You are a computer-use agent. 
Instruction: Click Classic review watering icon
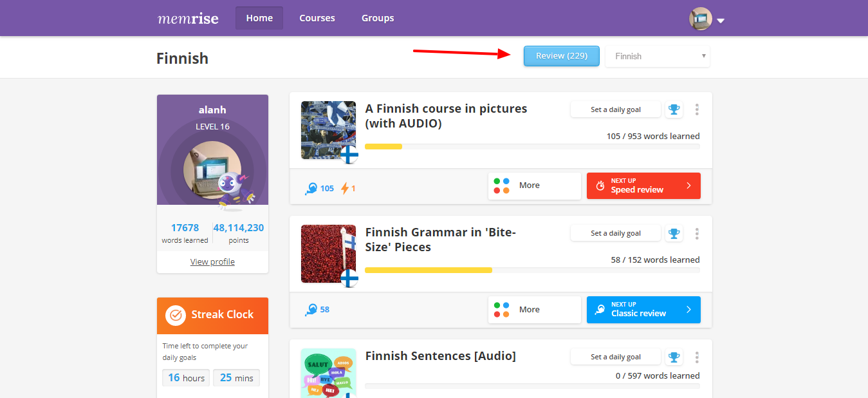tap(600, 310)
